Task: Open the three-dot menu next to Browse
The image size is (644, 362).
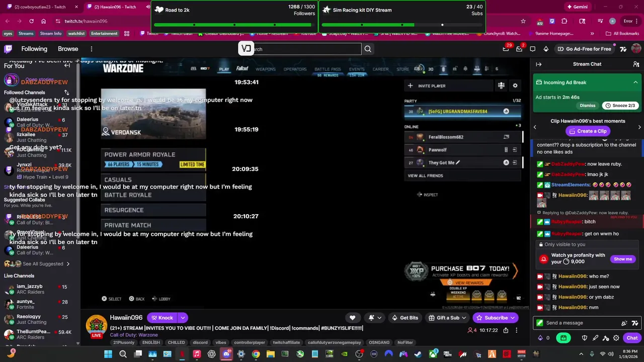Action: click(92, 49)
